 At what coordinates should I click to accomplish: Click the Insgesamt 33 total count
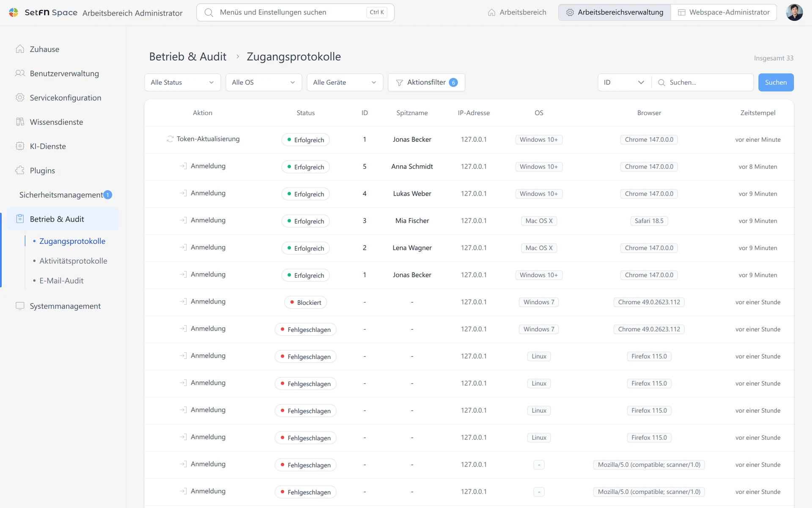[x=774, y=58]
